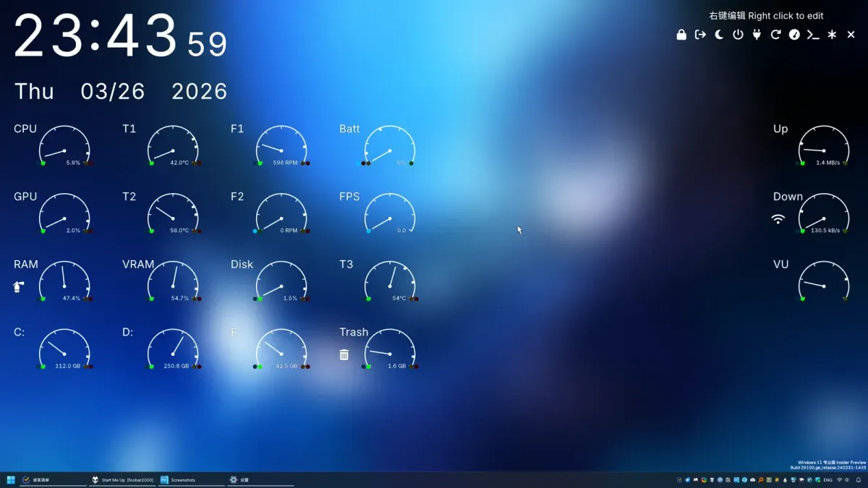Click the log out arrow icon
The image size is (868, 488).
(x=700, y=35)
